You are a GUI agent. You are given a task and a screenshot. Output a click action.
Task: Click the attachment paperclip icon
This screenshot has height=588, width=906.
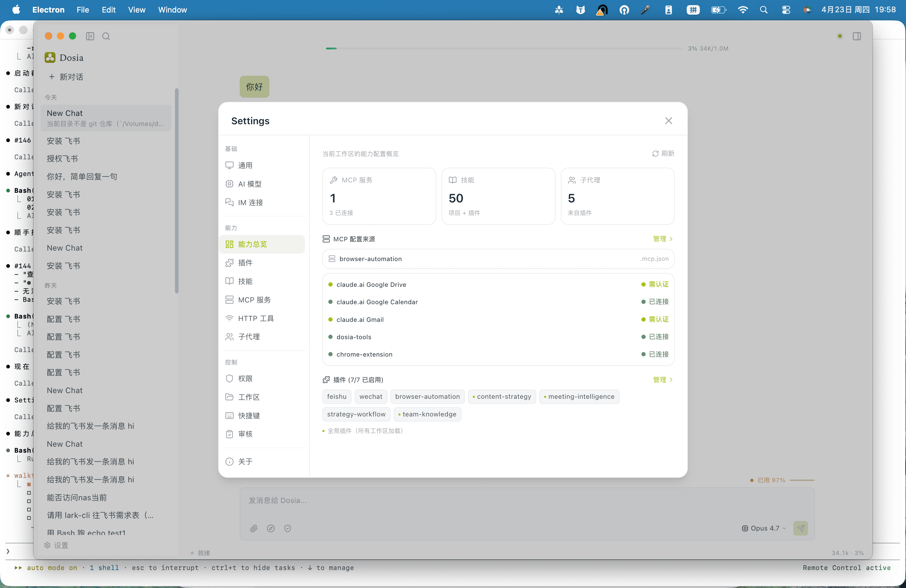coord(254,528)
